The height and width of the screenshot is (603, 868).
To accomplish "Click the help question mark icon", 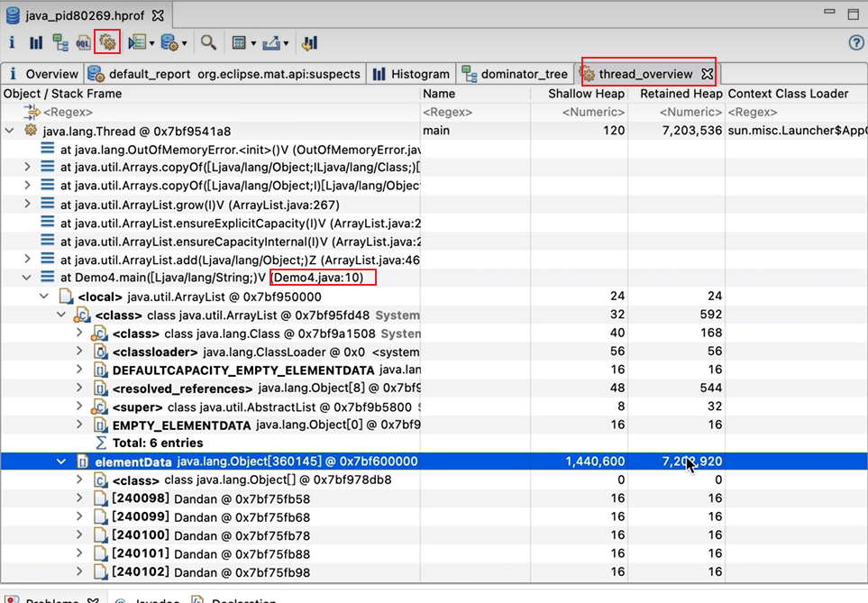I will 856,42.
